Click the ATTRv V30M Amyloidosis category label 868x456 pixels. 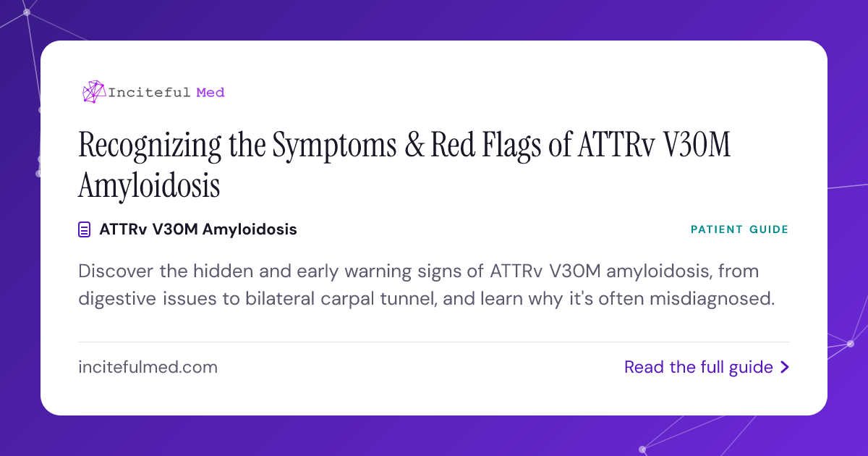198,229
